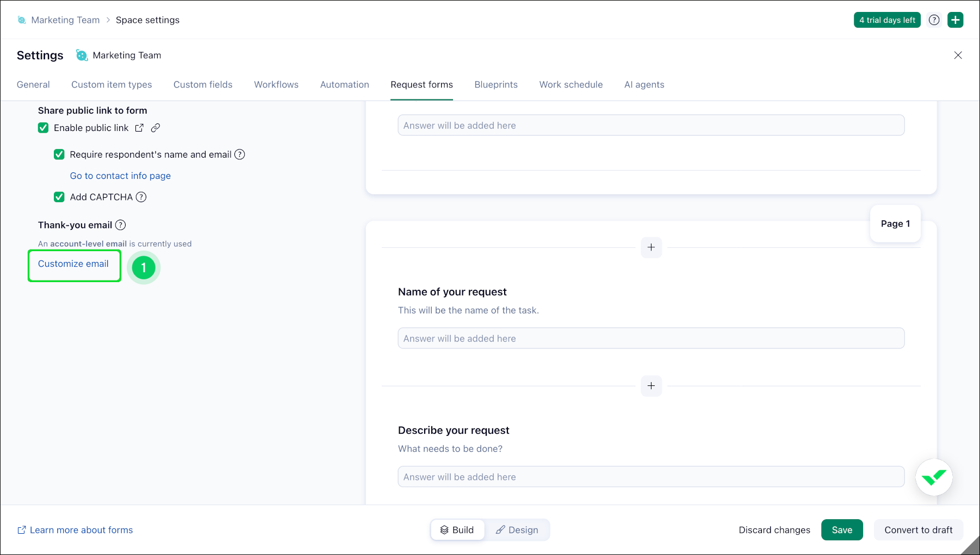Uncheck Add CAPTCHA checkbox
Image resolution: width=980 pixels, height=555 pixels.
click(59, 197)
